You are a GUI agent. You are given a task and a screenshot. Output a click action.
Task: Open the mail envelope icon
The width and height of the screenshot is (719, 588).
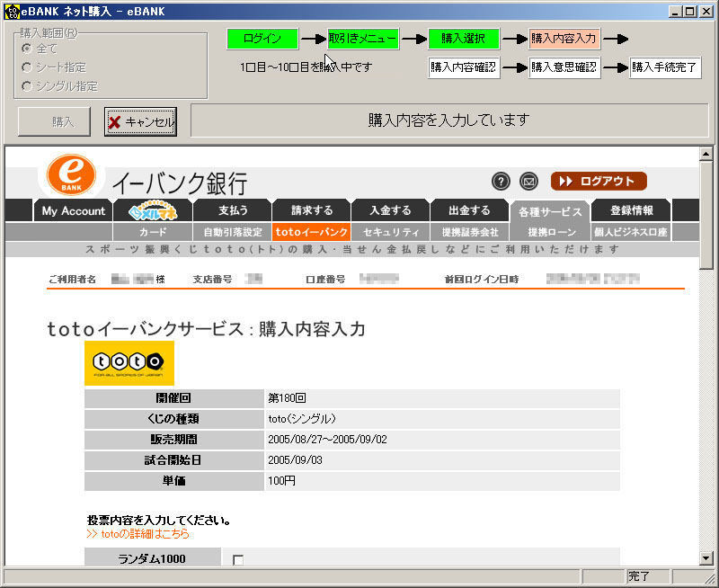(x=528, y=182)
